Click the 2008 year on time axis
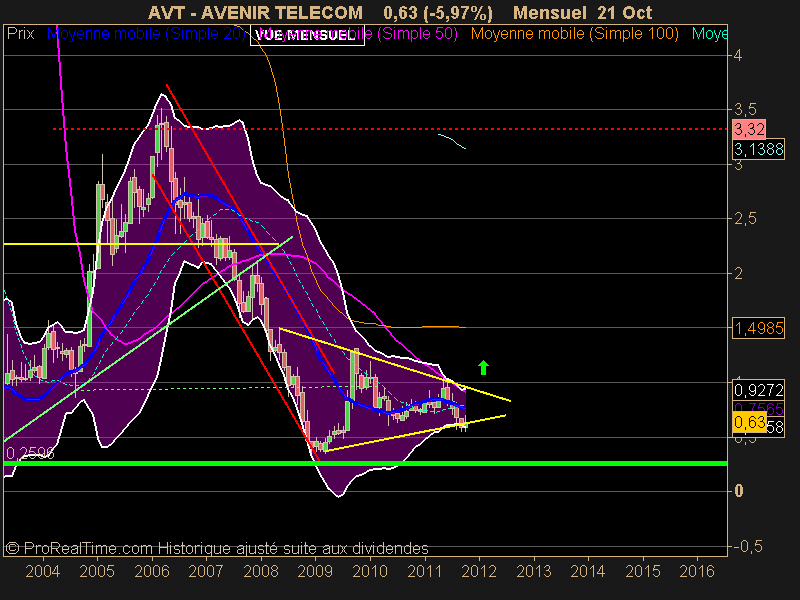This screenshot has width=800, height=600. (x=261, y=571)
